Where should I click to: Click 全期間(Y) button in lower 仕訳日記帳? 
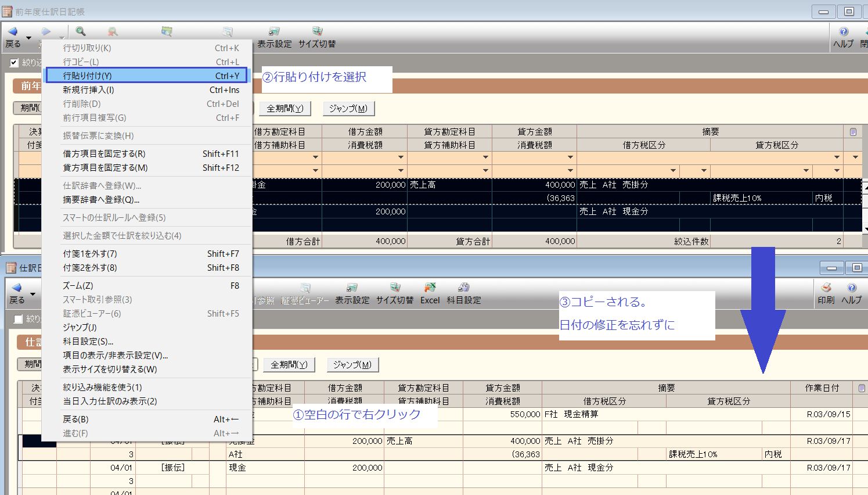point(289,365)
